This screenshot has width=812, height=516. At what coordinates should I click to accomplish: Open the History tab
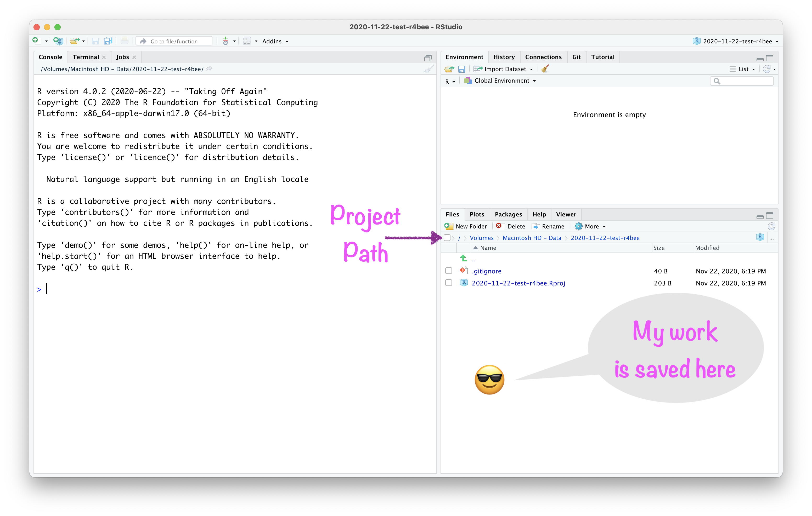(x=504, y=57)
